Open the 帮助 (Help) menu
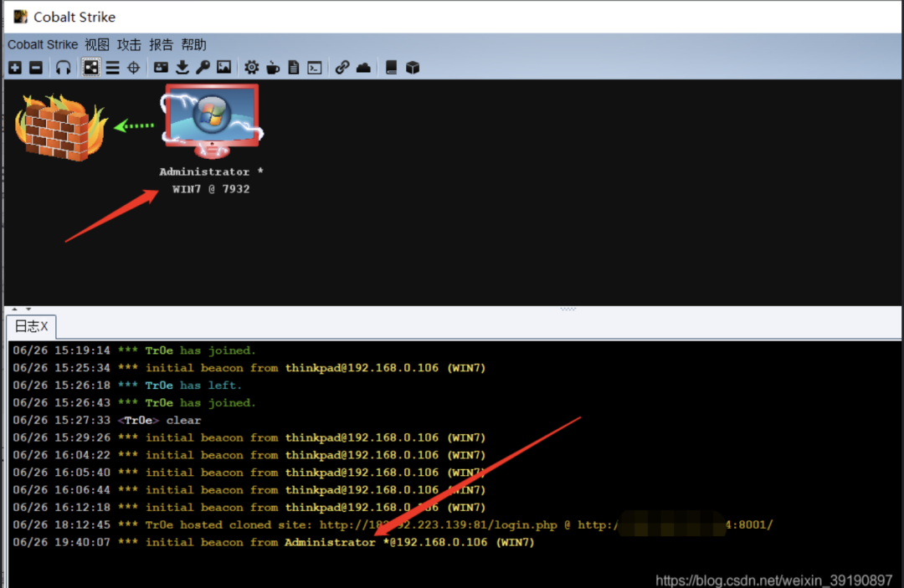904x588 pixels. (x=193, y=45)
